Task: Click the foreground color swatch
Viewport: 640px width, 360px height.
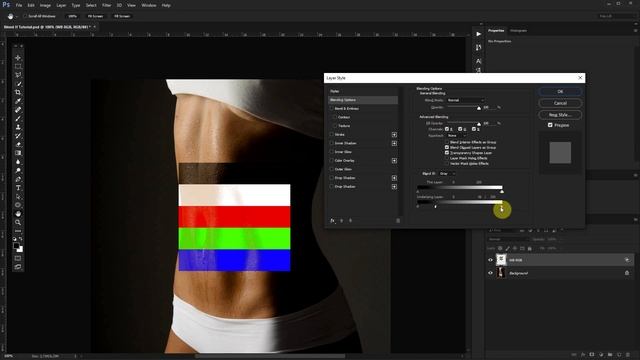Action: tap(16, 246)
